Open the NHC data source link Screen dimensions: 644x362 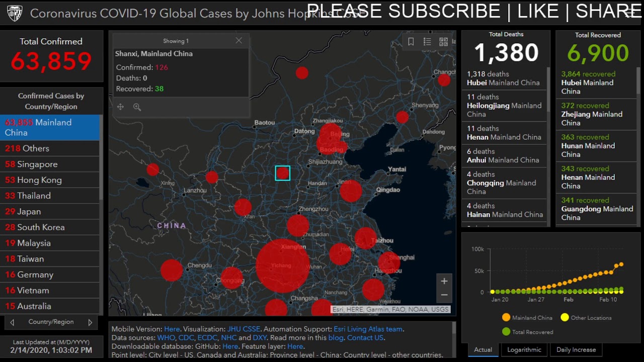[228, 338]
